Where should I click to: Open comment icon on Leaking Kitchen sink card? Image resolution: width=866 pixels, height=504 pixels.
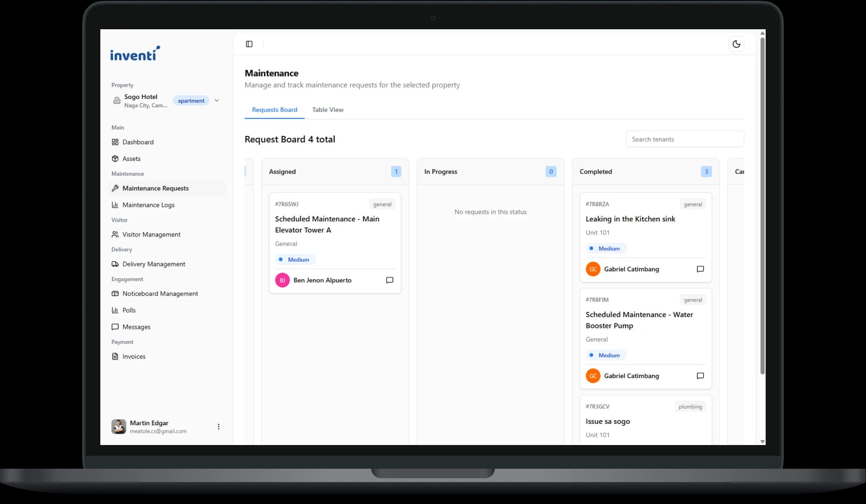pos(700,269)
